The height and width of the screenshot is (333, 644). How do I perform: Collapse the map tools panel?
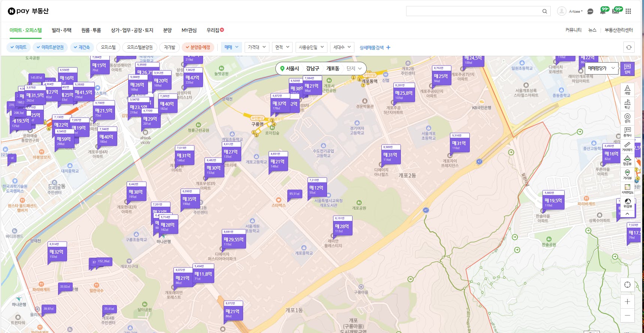click(627, 214)
